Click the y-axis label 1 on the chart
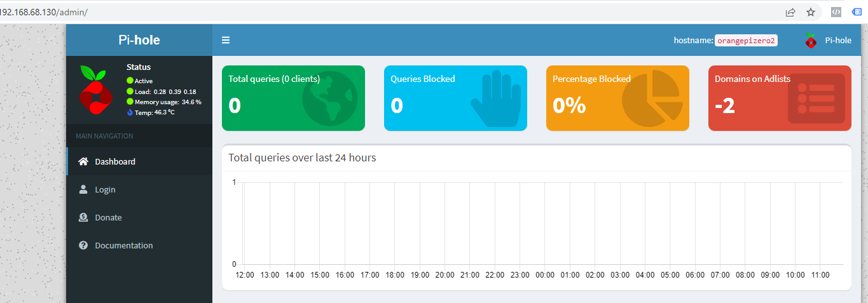Screen dimensions: 868x303 [234, 182]
